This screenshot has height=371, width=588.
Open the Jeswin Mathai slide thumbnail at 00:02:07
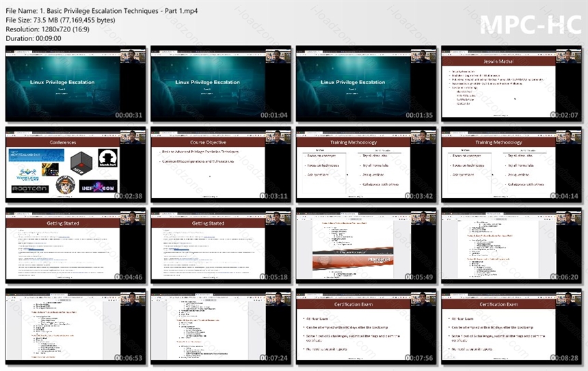point(511,84)
